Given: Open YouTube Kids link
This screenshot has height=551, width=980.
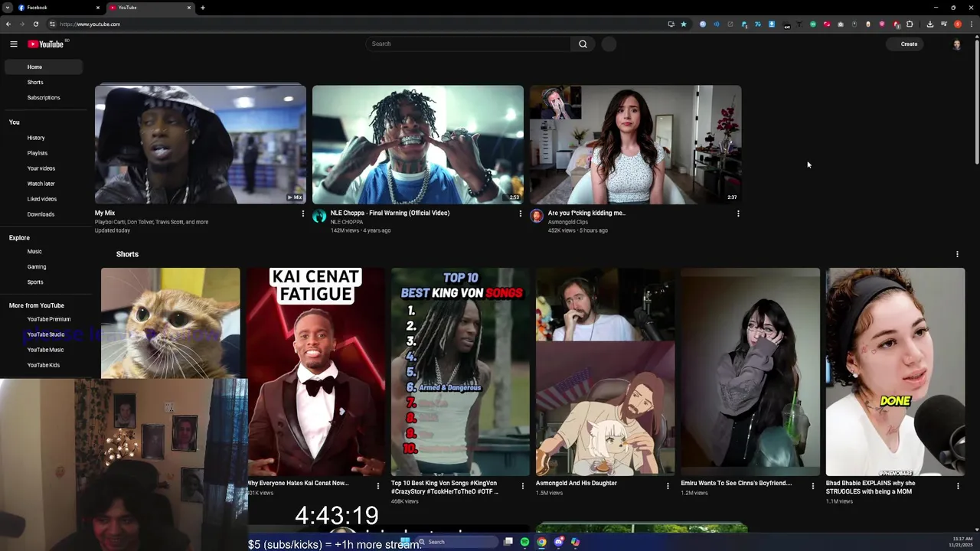Looking at the screenshot, I should coord(43,365).
